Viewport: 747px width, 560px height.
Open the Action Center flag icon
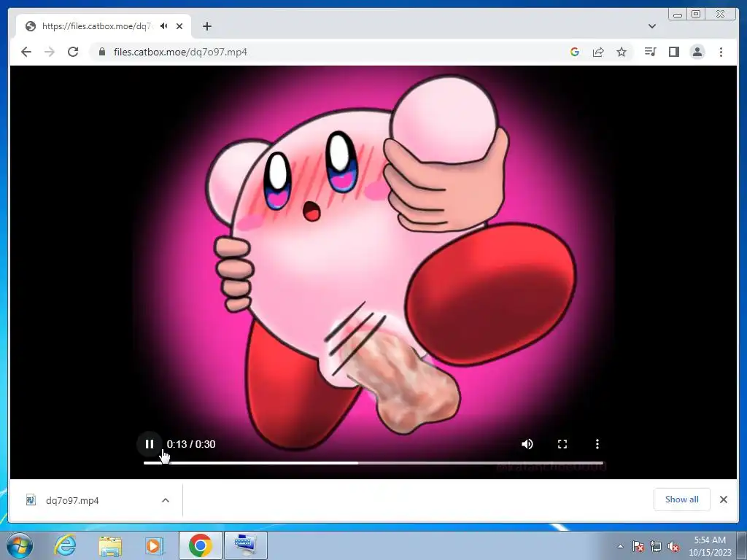point(638,546)
